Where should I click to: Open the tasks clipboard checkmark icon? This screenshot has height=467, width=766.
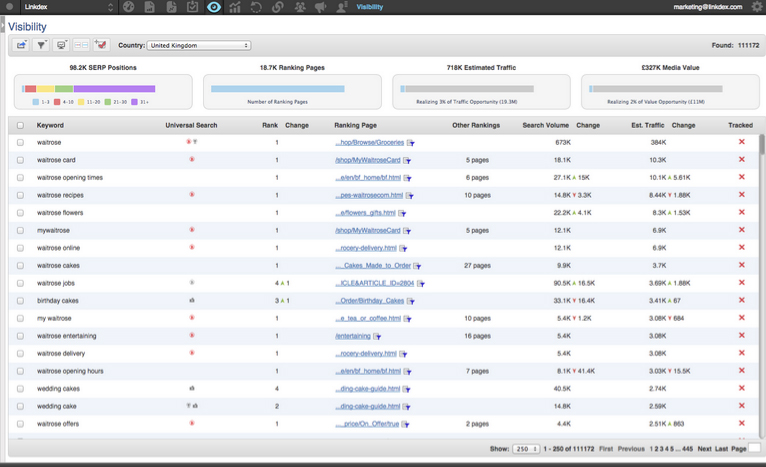pos(192,7)
